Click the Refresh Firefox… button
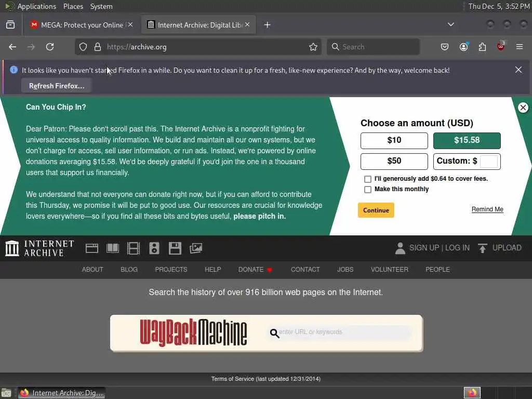Screen dimensions: 532x399 tap(57, 86)
